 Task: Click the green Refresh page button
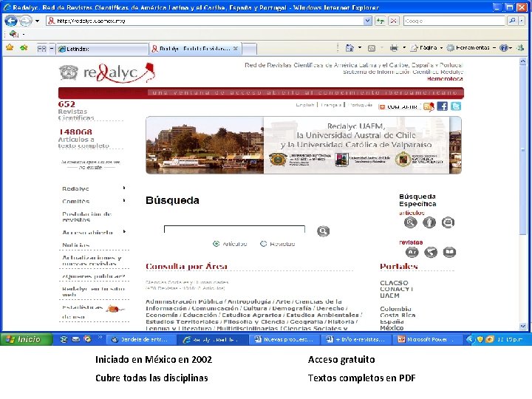(381, 21)
